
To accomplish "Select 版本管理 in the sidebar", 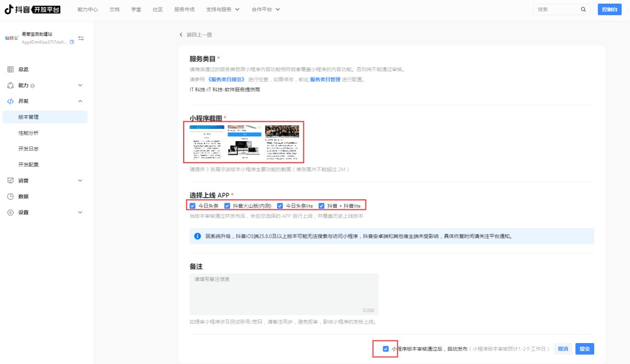I will pyautogui.click(x=45, y=117).
